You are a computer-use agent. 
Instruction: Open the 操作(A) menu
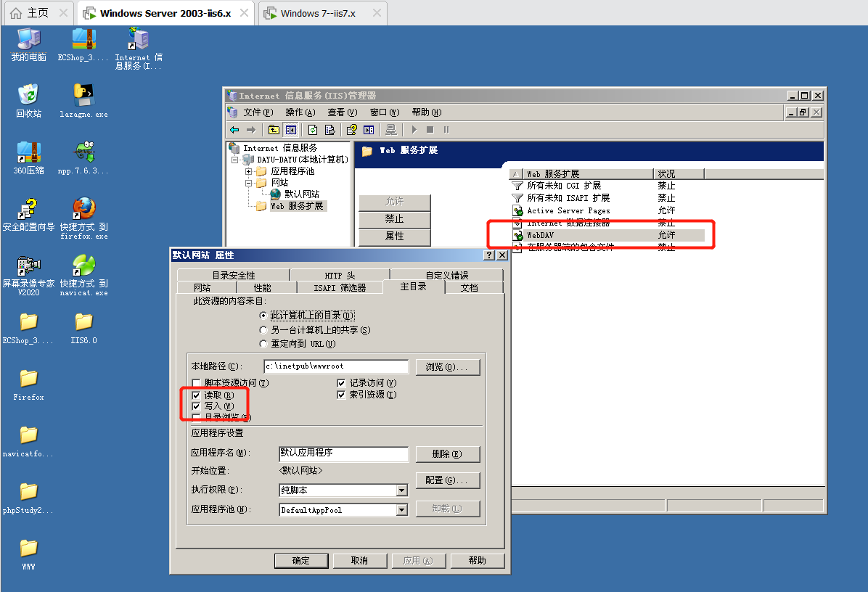[300, 112]
